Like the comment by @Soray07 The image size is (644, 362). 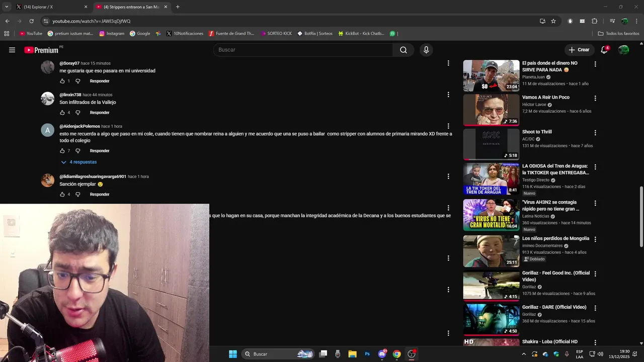coord(62,81)
